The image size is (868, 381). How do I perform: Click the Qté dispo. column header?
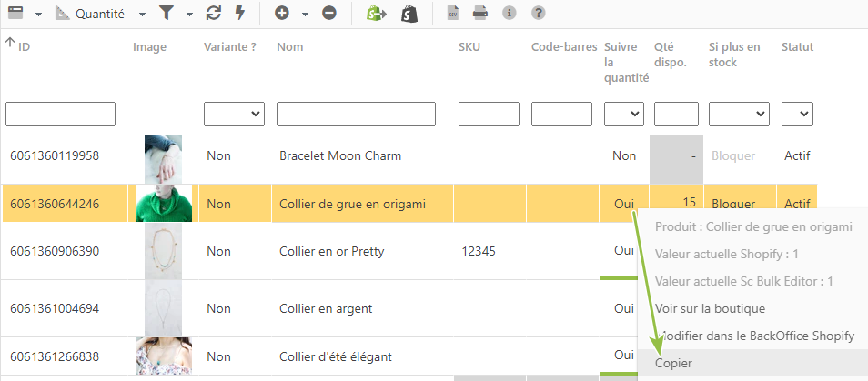coord(671,55)
